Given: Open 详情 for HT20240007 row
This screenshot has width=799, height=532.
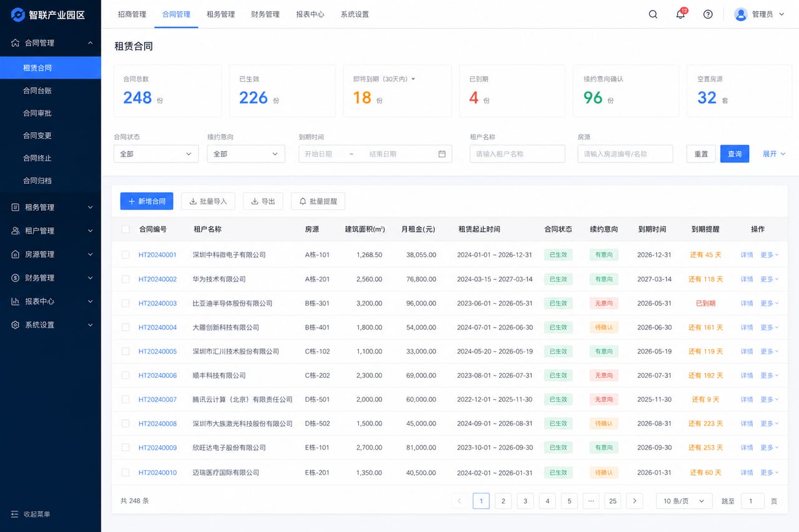Looking at the screenshot, I should [x=747, y=400].
